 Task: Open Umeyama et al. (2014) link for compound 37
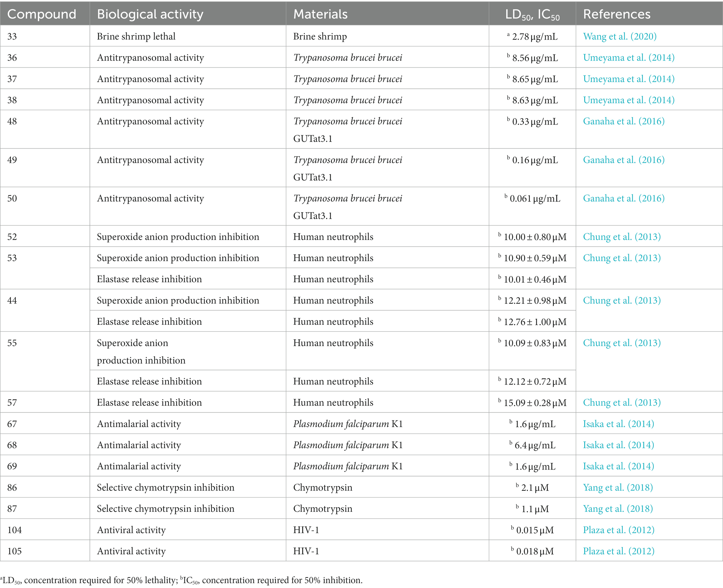[629, 79]
